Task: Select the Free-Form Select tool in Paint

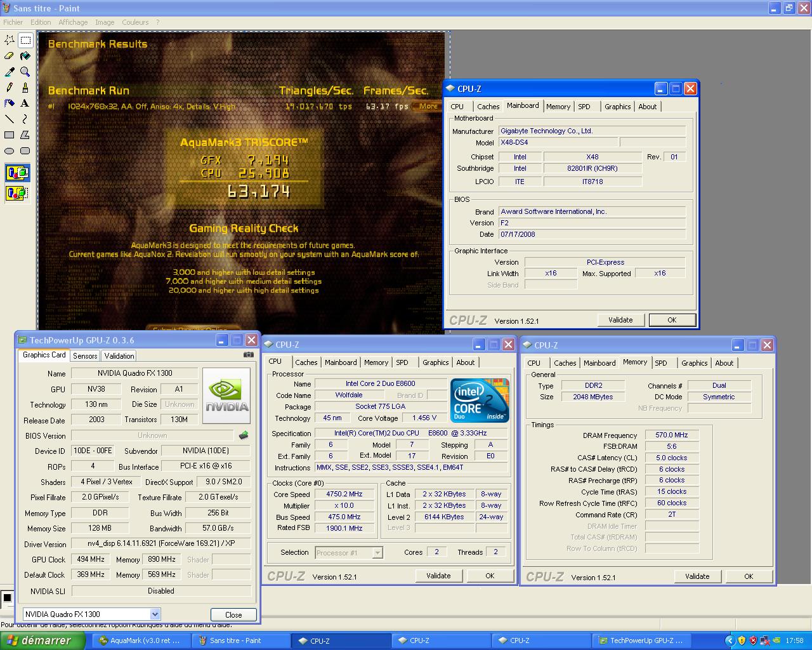Action: (10, 40)
